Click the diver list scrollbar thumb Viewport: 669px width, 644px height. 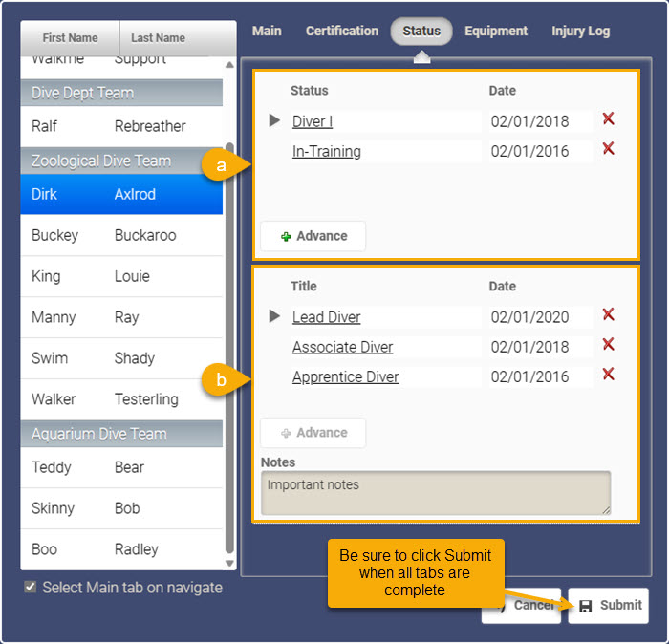pyautogui.click(x=229, y=348)
